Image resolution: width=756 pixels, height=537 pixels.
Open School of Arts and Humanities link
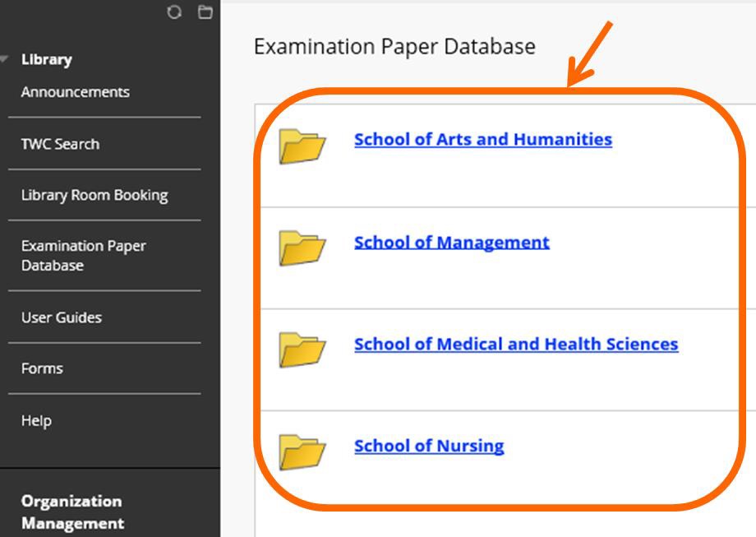483,140
